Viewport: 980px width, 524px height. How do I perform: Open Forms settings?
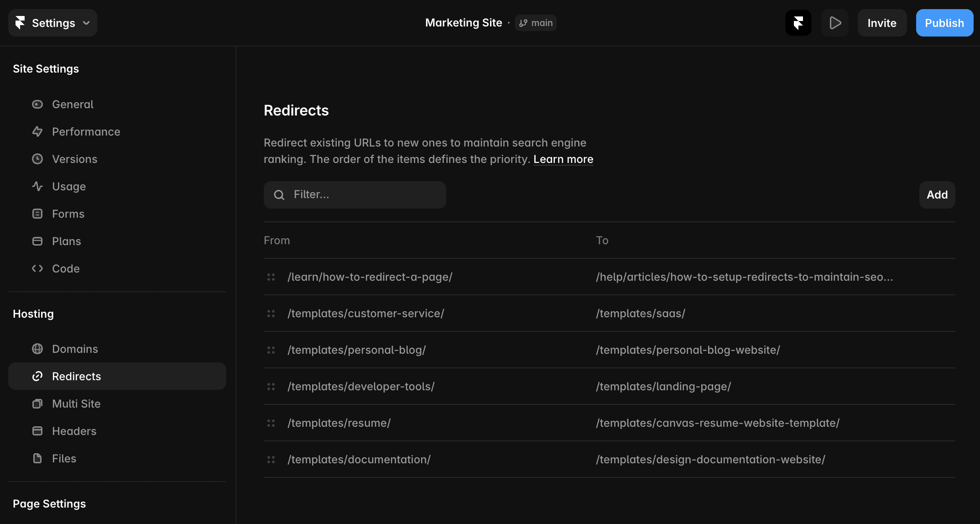click(x=117, y=214)
